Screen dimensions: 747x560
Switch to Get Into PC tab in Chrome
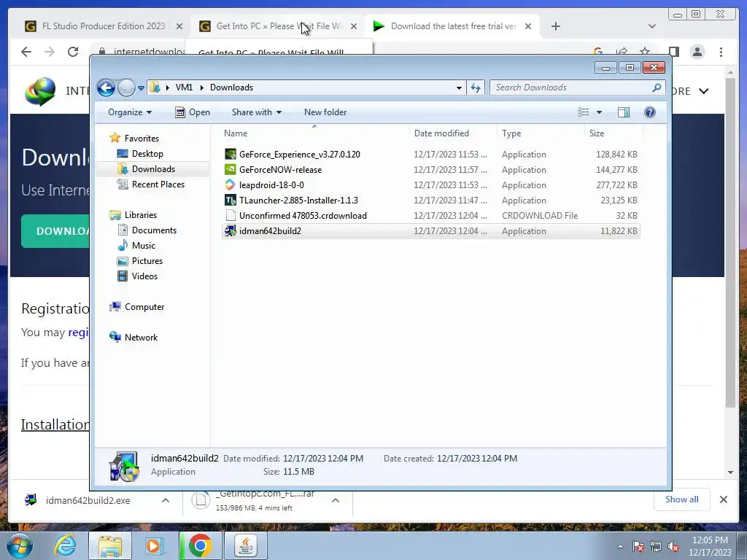(x=278, y=26)
